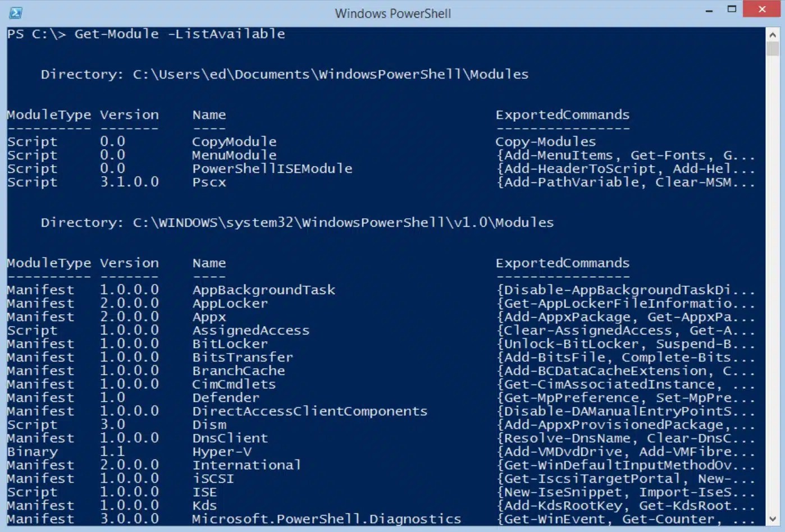This screenshot has height=532, width=785.
Task: Select the Hyper-V module row
Action: pyautogui.click(x=222, y=451)
